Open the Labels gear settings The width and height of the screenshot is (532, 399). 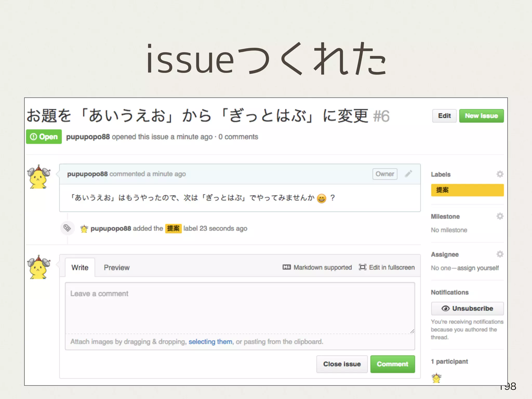pyautogui.click(x=500, y=174)
